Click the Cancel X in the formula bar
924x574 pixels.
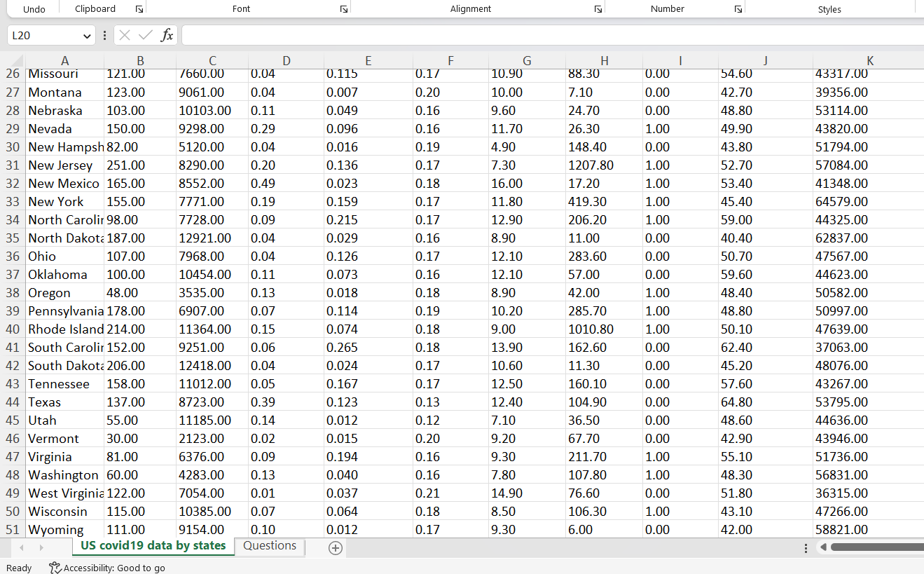pos(124,34)
